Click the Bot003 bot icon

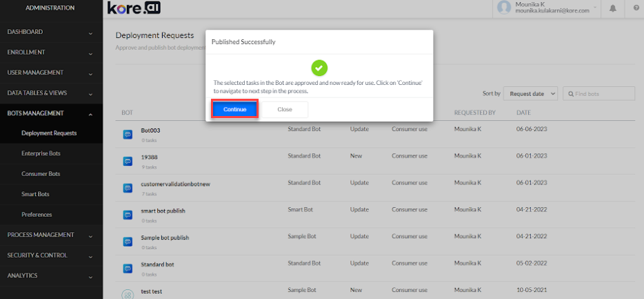click(x=128, y=134)
